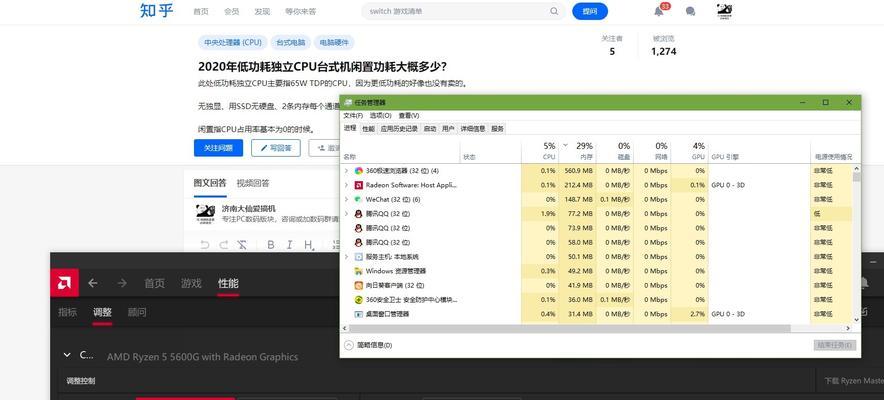Click the magnifier icon in Zhihu search box
Screen dimensions: 884x400
point(554,11)
